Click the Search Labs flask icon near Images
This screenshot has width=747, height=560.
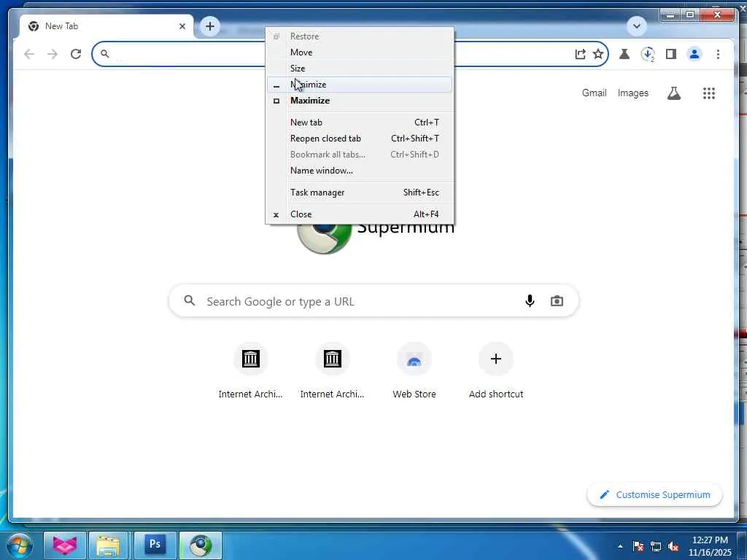click(x=673, y=93)
